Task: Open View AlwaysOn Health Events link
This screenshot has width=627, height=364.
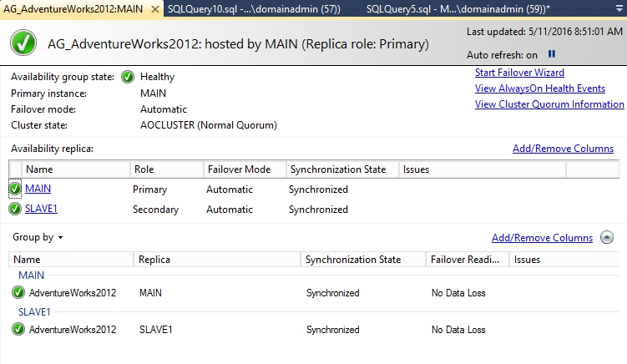Action: click(x=540, y=88)
